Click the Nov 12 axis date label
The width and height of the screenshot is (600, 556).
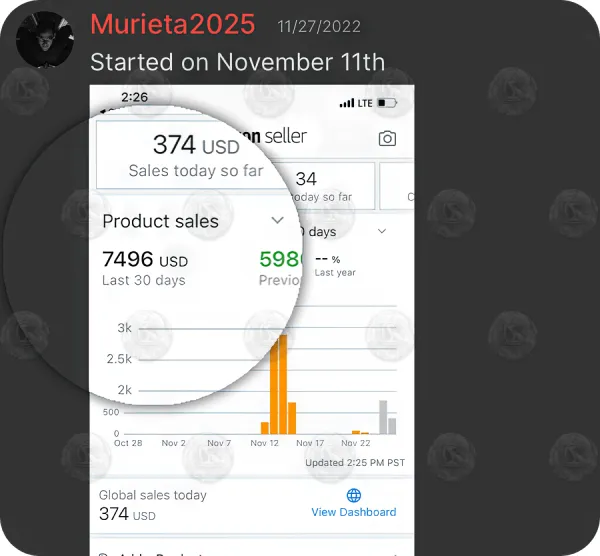264,443
